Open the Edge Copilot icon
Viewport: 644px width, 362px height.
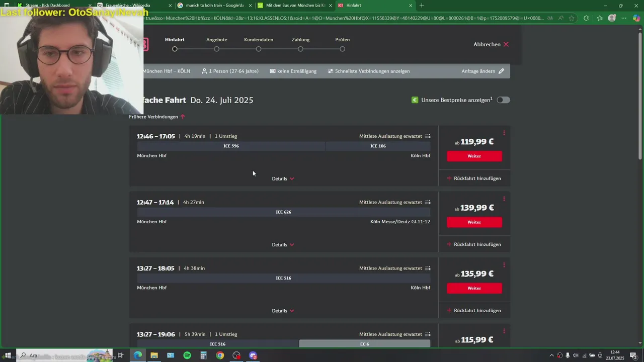[x=636, y=18]
